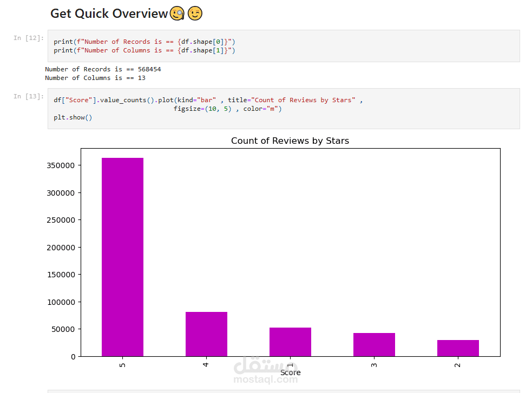Screen dimensions: 532x393
Task: Click the bar for score 2
Action: [x=458, y=348]
